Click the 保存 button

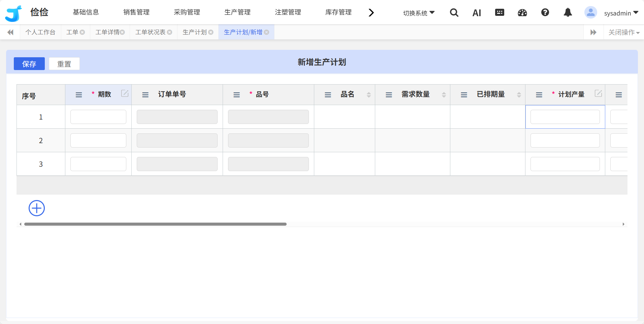tap(29, 64)
